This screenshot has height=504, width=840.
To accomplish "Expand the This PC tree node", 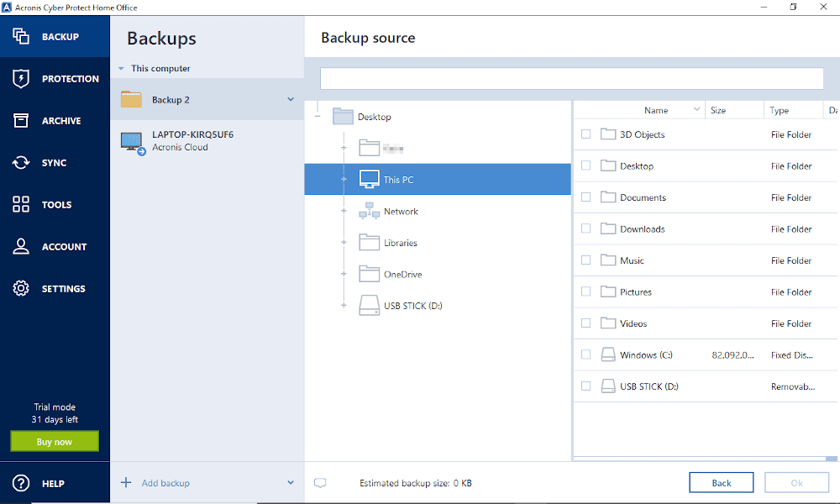I will click(x=344, y=179).
